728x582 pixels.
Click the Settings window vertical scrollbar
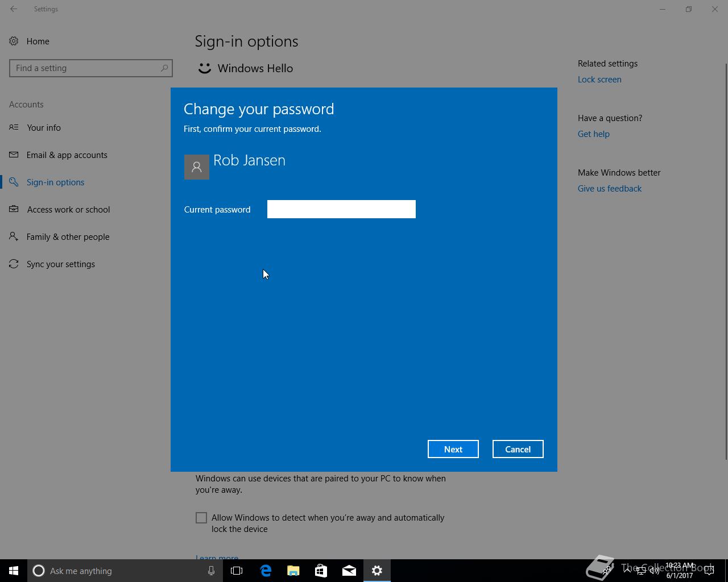pyautogui.click(x=726, y=261)
